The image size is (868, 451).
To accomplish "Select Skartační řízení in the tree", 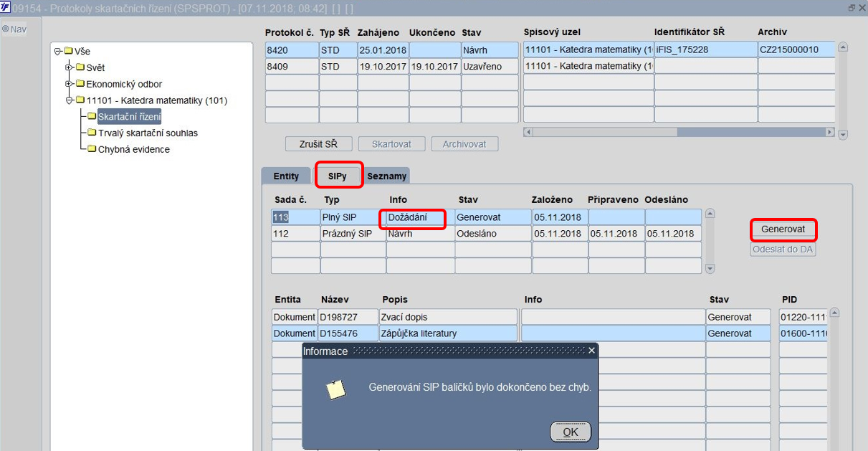I will (129, 117).
